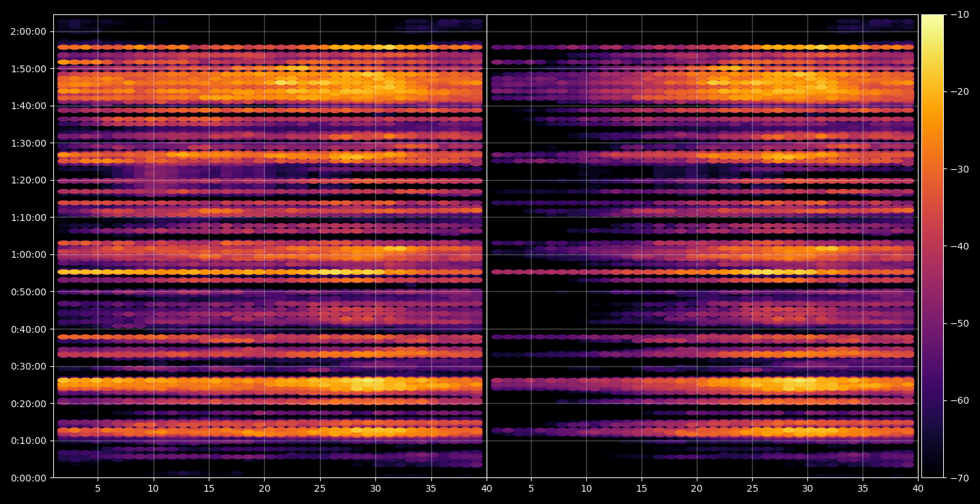This screenshot has width=980, height=504.
Task: Select the left plot's x-axis label 15
Action: (209, 488)
